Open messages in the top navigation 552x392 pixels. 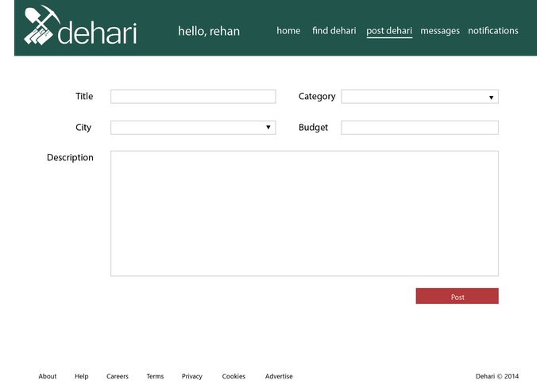(440, 31)
